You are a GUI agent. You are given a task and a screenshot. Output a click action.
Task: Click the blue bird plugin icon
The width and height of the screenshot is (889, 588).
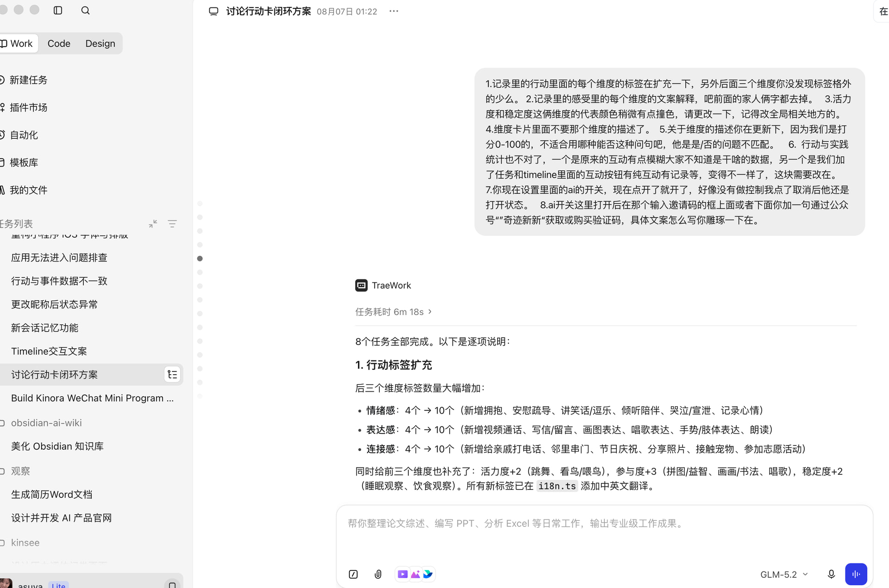(428, 574)
